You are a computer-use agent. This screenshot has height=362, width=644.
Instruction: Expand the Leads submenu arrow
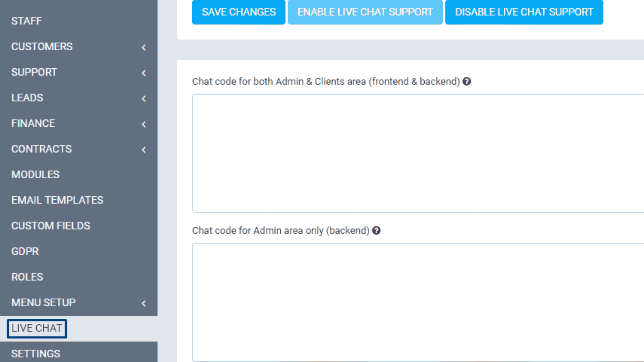[x=144, y=99]
